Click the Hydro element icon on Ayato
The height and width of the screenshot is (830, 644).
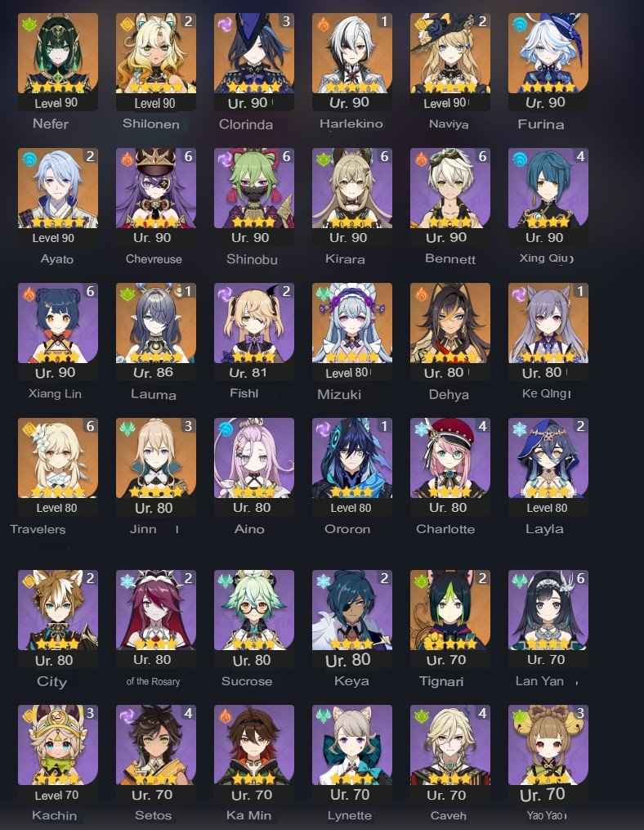click(29, 159)
